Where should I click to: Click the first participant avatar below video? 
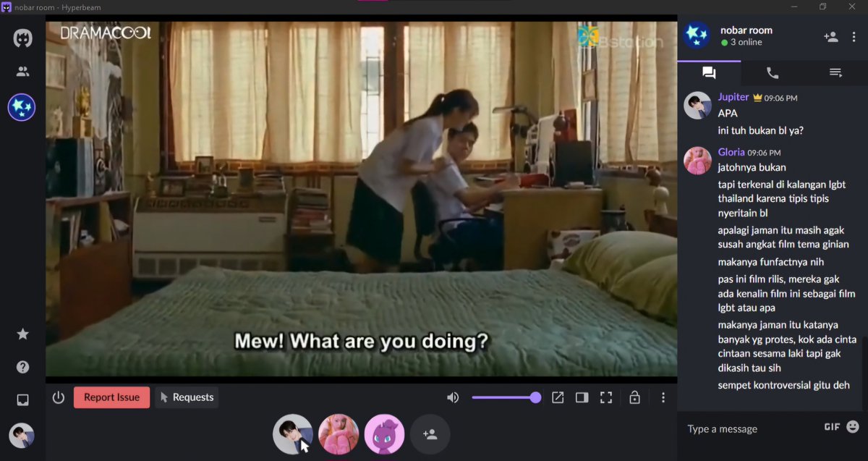tap(292, 434)
